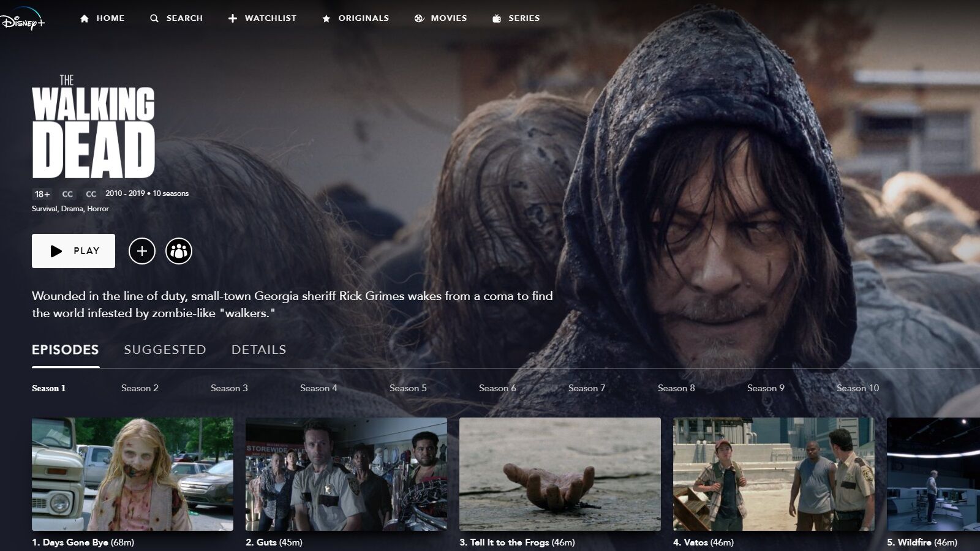Open ORIGINALS section
Screen dimensions: 980x551
click(364, 18)
